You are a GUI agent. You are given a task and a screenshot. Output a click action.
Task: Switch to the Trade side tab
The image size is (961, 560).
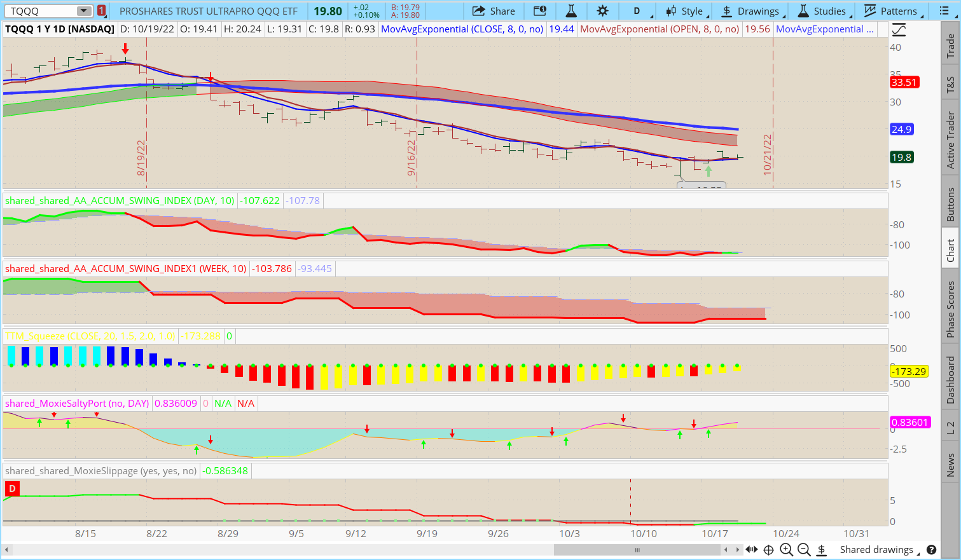pyautogui.click(x=950, y=46)
